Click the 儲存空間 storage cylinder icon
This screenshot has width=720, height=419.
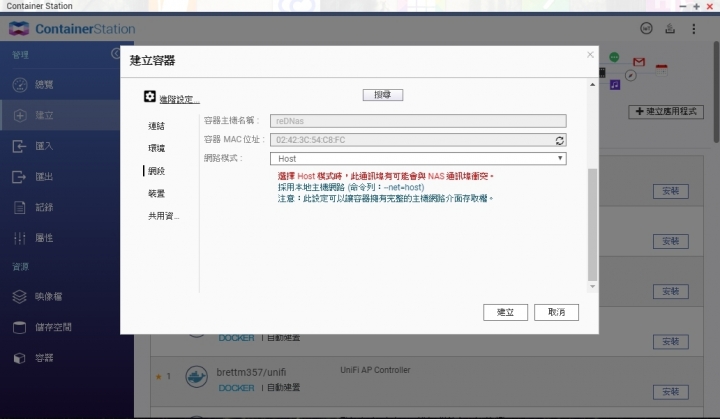point(19,327)
